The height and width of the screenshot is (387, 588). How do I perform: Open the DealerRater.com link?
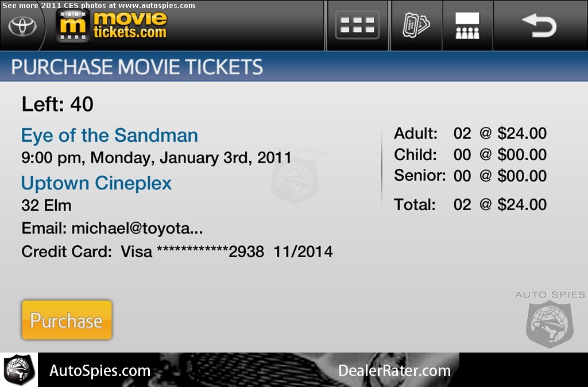coord(394,371)
